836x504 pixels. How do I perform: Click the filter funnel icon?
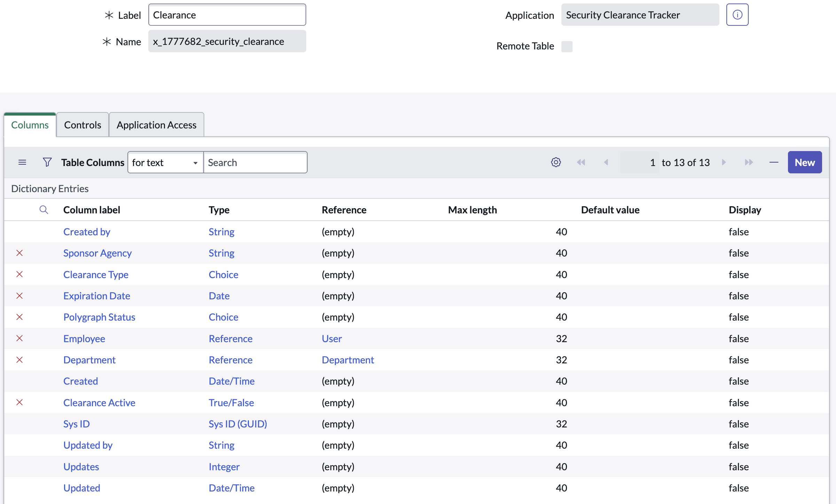[x=47, y=163]
